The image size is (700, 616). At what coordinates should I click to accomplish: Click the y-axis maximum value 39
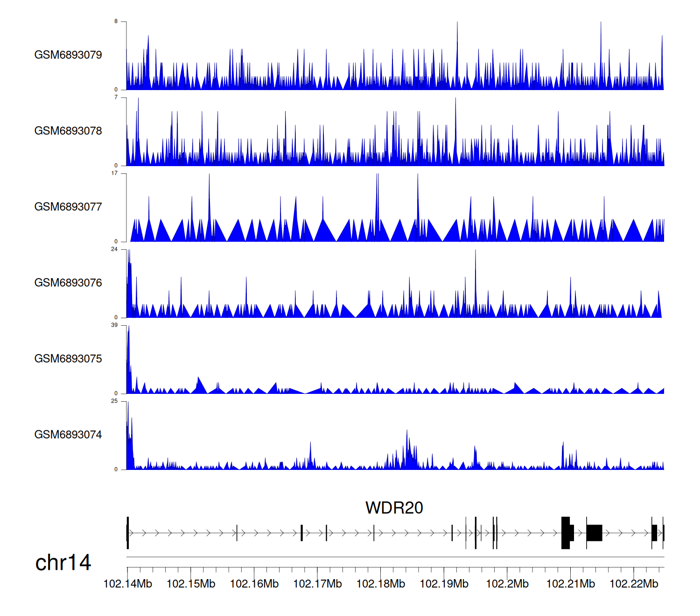(x=114, y=325)
